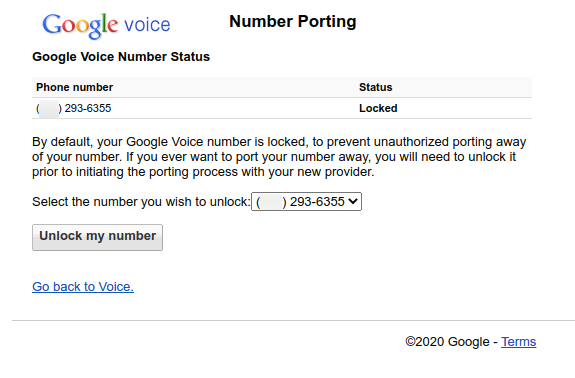Image resolution: width=575 pixels, height=378 pixels.
Task: Click the word "voice" in the logo
Action: 147,25
